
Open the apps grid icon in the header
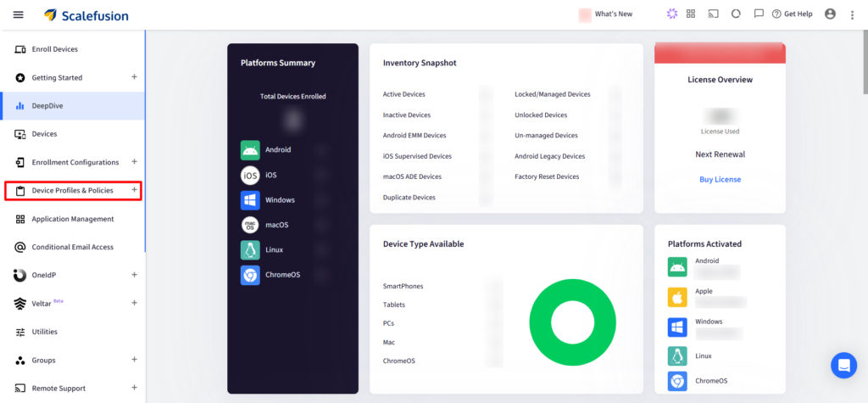(691, 14)
